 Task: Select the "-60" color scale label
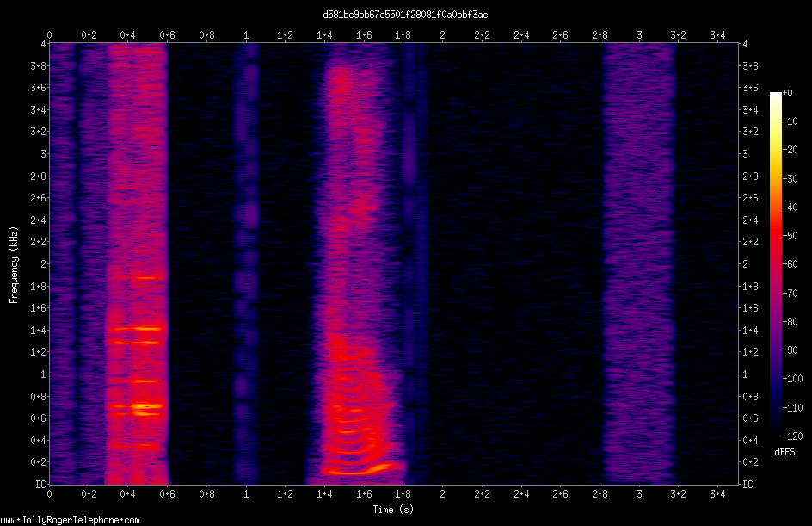[790, 264]
